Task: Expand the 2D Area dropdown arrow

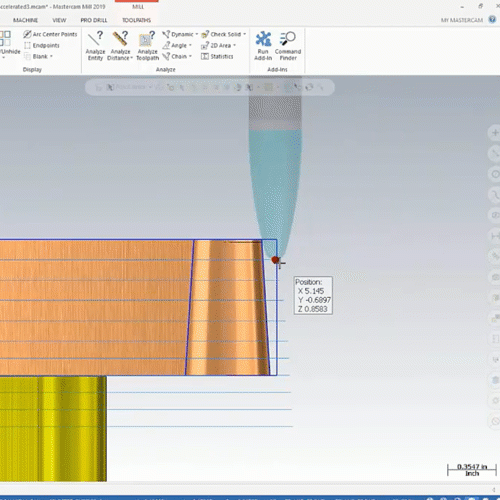Action: tap(234, 45)
